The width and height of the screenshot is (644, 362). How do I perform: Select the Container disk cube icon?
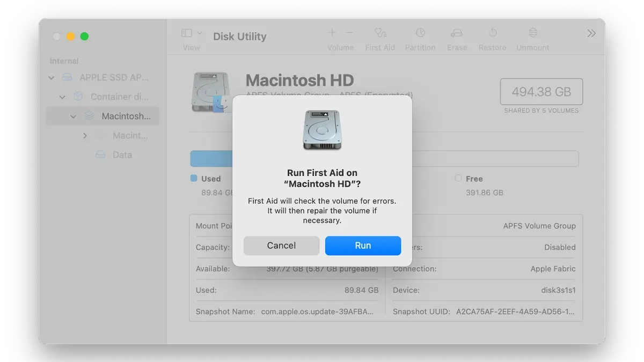pos(78,97)
